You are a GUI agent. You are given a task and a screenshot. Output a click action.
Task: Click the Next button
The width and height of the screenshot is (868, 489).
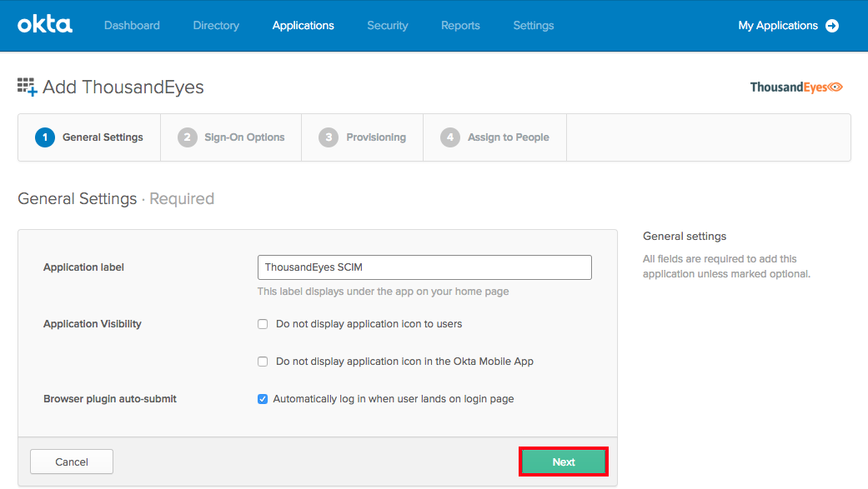click(x=564, y=462)
